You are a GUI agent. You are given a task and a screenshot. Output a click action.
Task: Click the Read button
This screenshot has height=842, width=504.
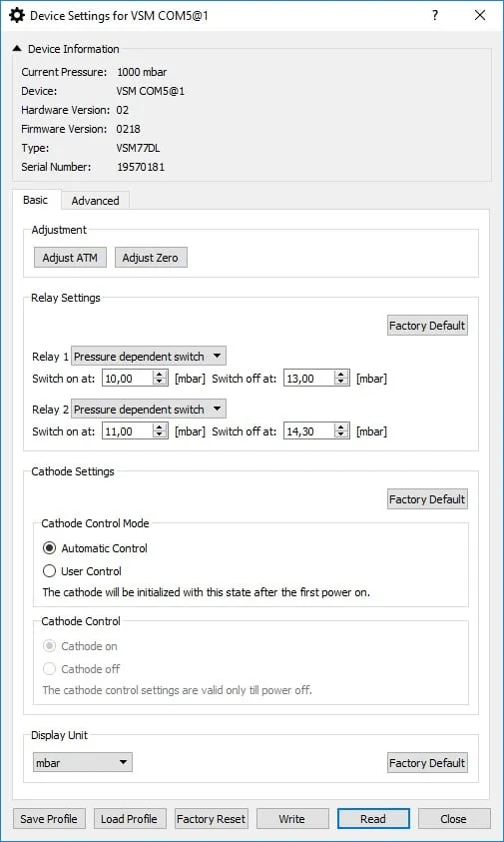pyautogui.click(x=373, y=819)
